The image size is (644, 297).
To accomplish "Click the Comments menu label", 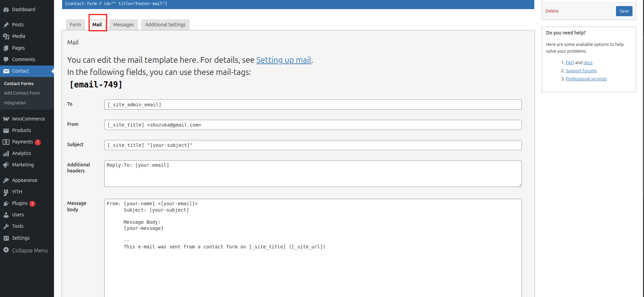I will [x=24, y=59].
